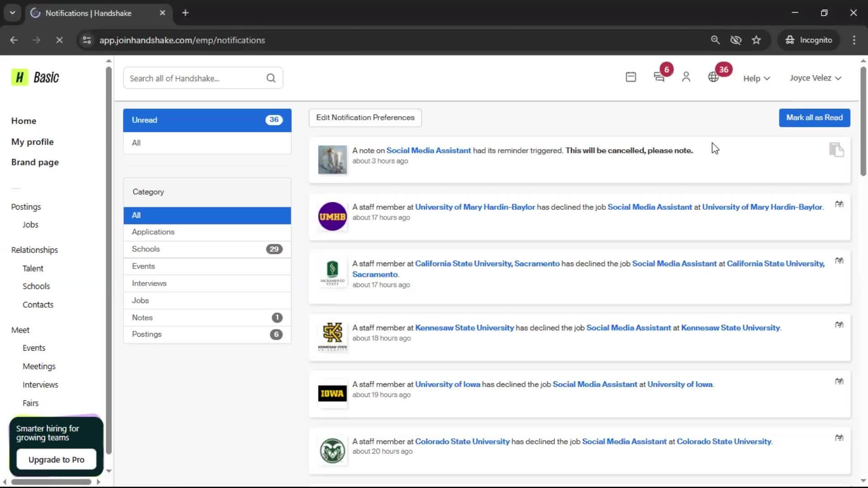Bookmark the page with the star icon
Viewport: 868px width, 488px height.
pyautogui.click(x=756, y=40)
